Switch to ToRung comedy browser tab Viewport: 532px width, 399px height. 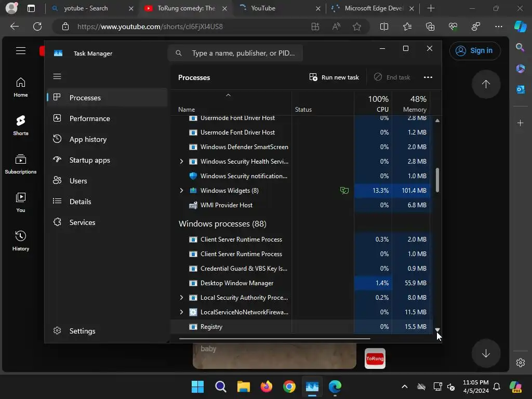[186, 8]
